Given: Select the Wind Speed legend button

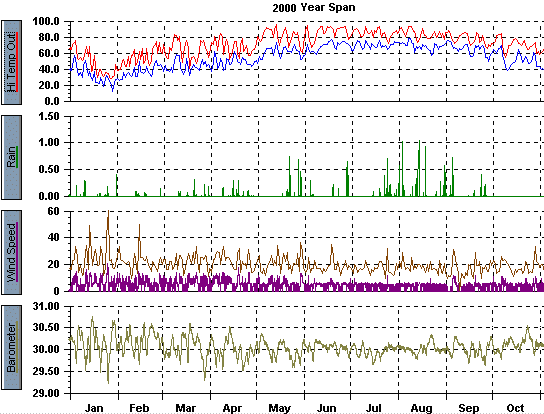Looking at the screenshot, I should [x=12, y=252].
